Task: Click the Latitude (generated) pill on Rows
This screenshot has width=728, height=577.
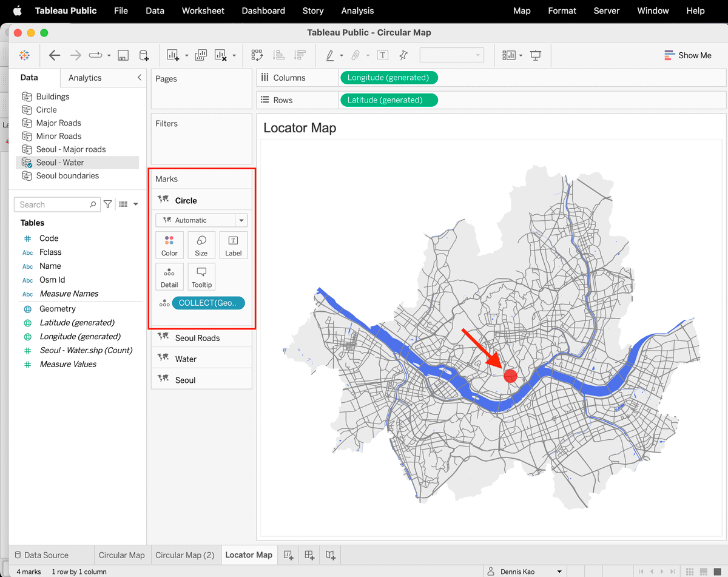Action: [x=389, y=100]
